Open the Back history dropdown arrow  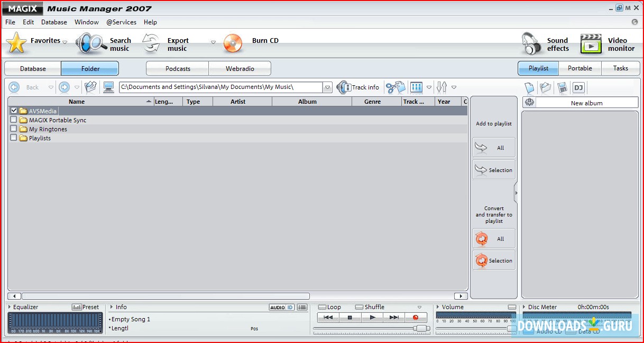[x=51, y=88]
